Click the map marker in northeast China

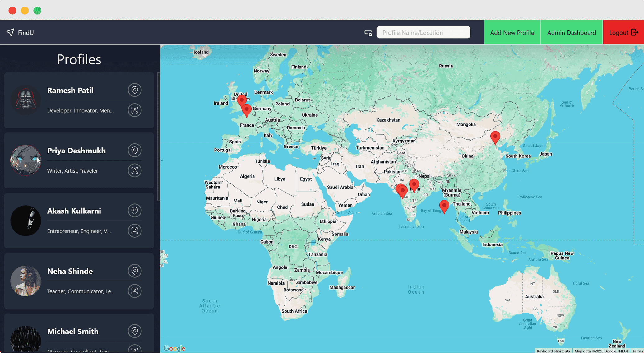point(495,137)
